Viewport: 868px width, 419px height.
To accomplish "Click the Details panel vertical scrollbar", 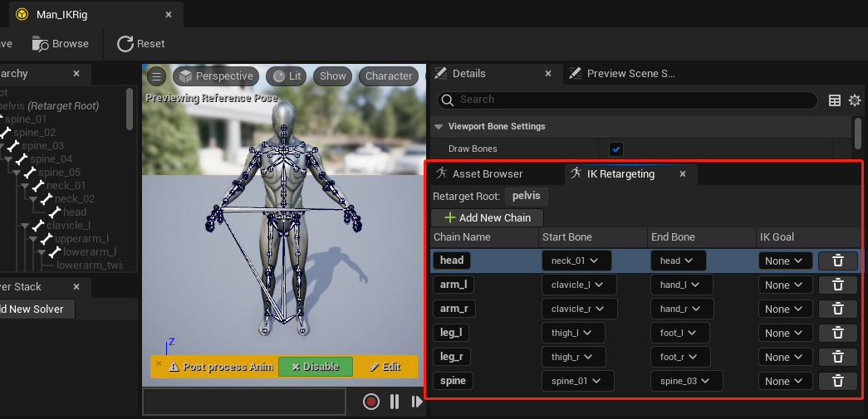I will (x=857, y=133).
